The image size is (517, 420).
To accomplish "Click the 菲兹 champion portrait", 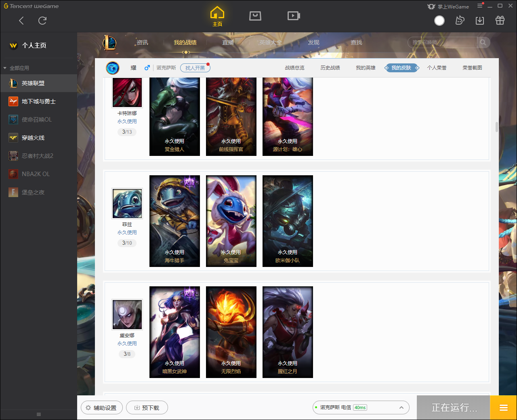I will 127,204.
